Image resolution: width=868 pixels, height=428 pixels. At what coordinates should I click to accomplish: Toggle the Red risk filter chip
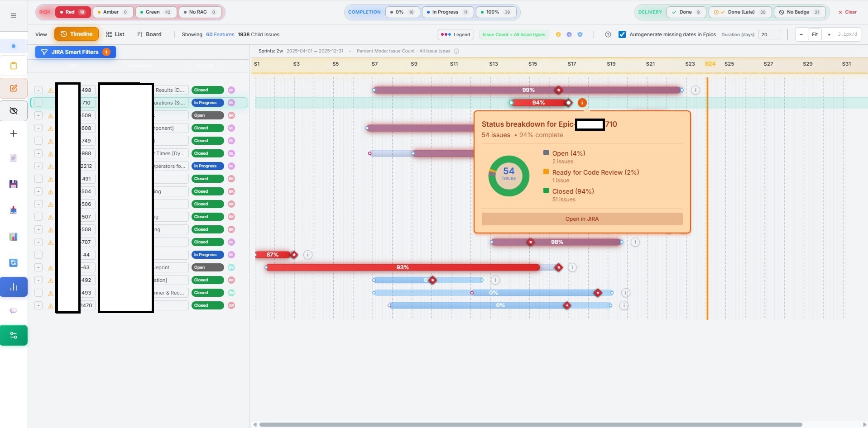(72, 12)
